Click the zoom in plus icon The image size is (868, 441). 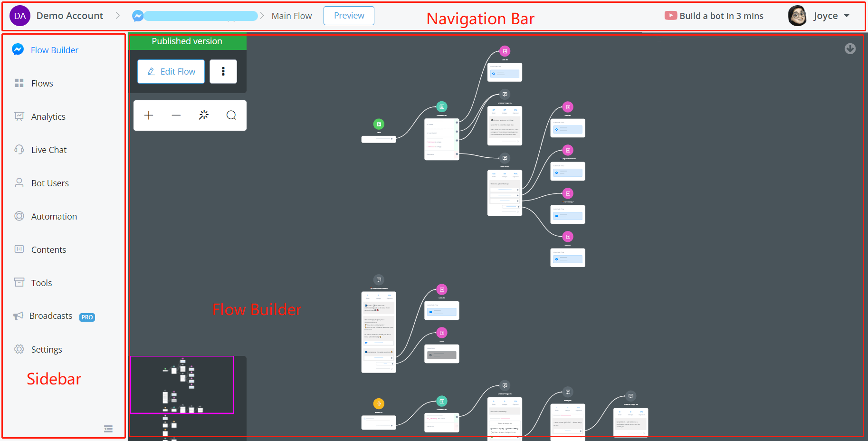tap(149, 115)
